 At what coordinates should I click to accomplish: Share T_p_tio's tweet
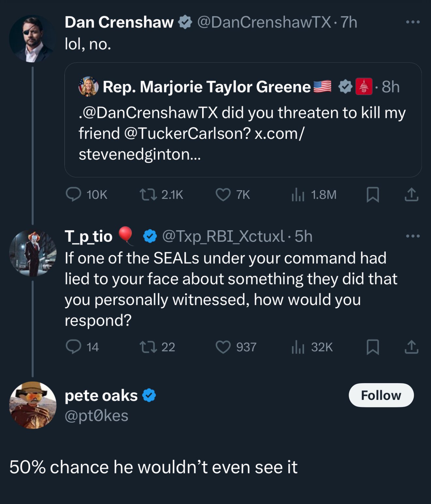click(411, 347)
